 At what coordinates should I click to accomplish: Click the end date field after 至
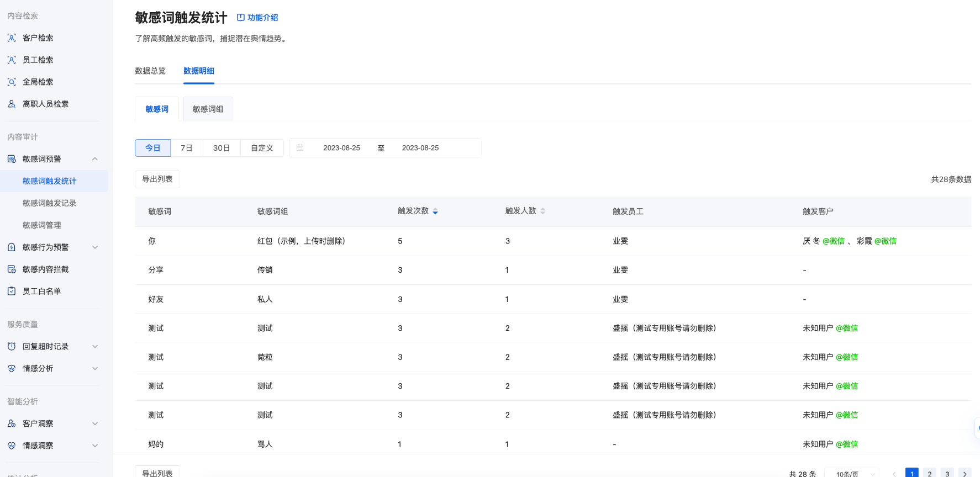coord(420,148)
